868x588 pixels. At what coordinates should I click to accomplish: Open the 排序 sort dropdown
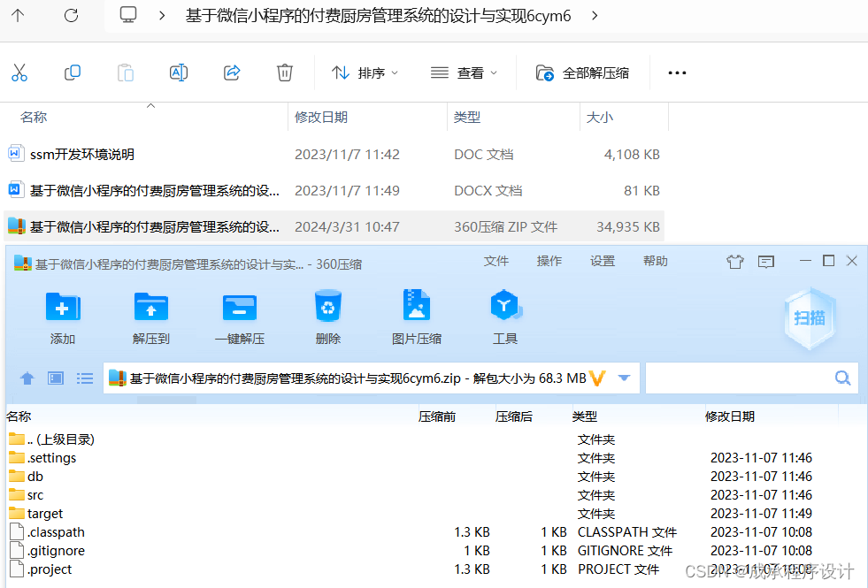pyautogui.click(x=365, y=73)
